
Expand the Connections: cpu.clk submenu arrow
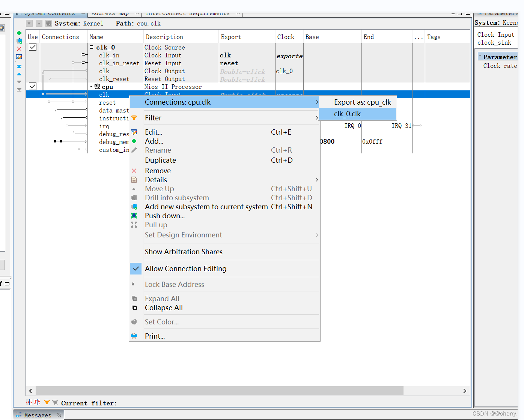point(317,102)
